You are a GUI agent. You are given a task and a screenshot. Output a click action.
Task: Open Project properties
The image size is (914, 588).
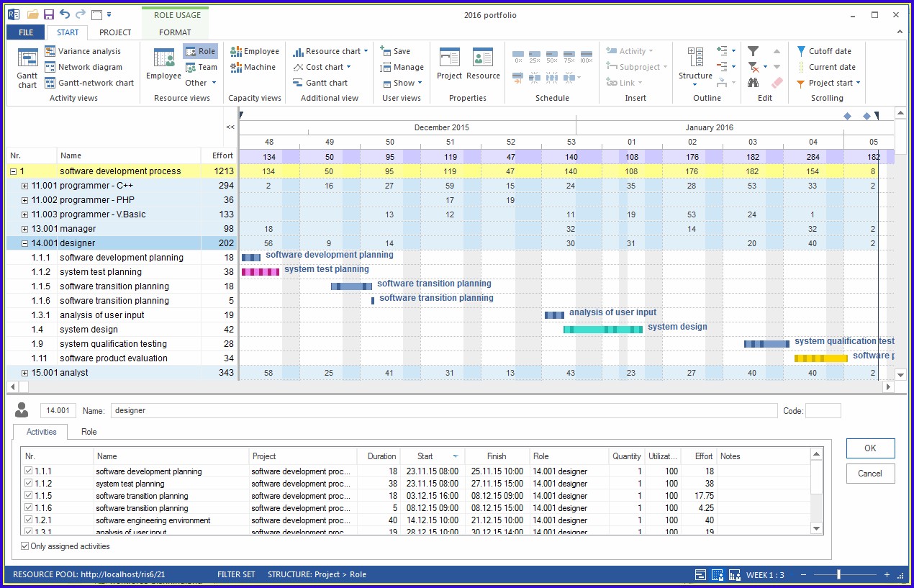(450, 65)
